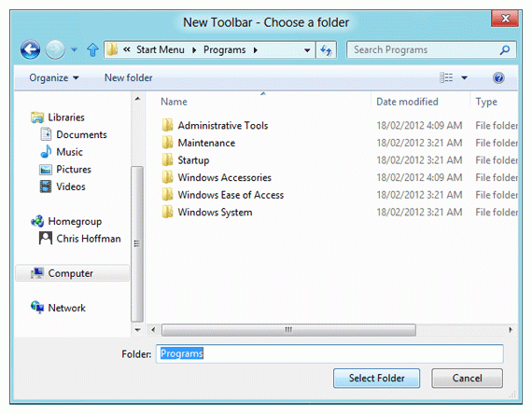Open Pictures library

[x=74, y=169]
